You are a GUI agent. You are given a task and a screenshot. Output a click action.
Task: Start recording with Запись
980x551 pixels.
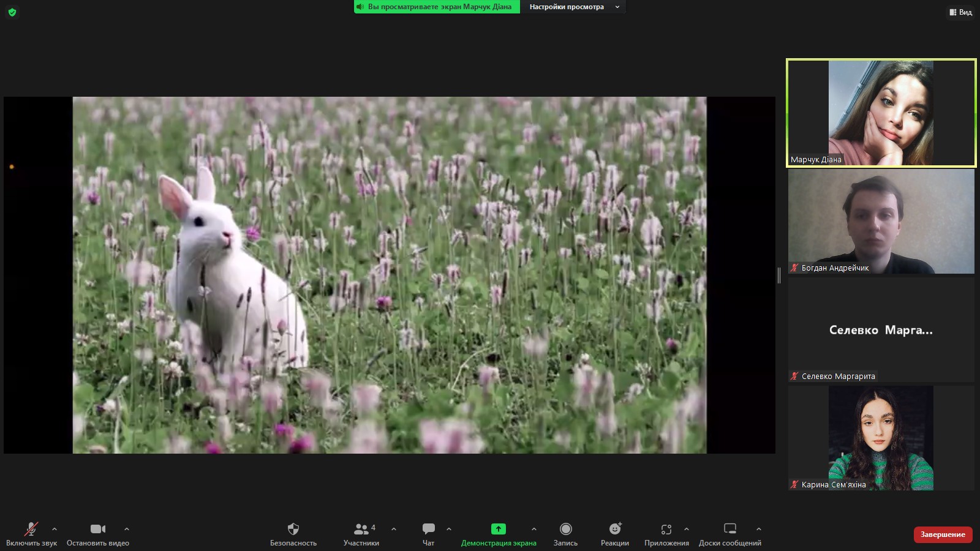[x=566, y=534]
